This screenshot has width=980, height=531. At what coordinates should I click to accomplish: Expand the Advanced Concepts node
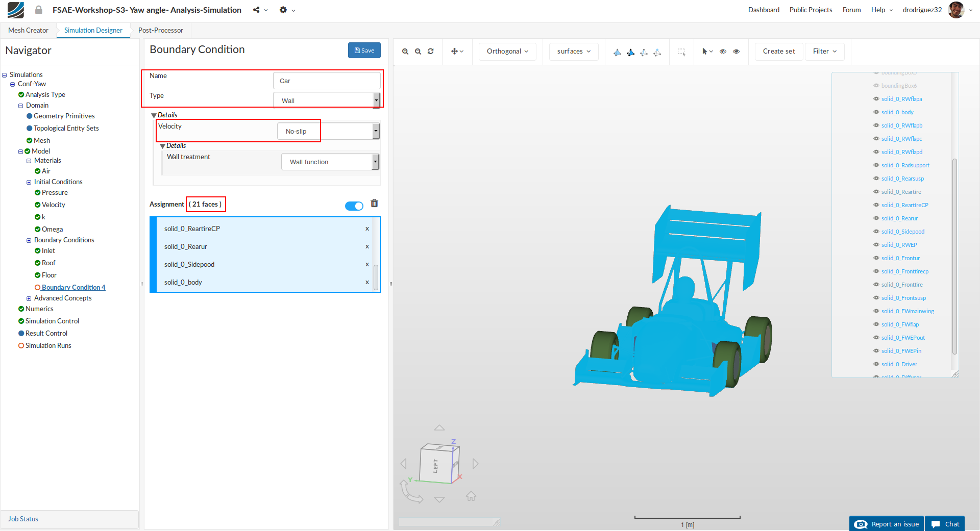point(29,298)
